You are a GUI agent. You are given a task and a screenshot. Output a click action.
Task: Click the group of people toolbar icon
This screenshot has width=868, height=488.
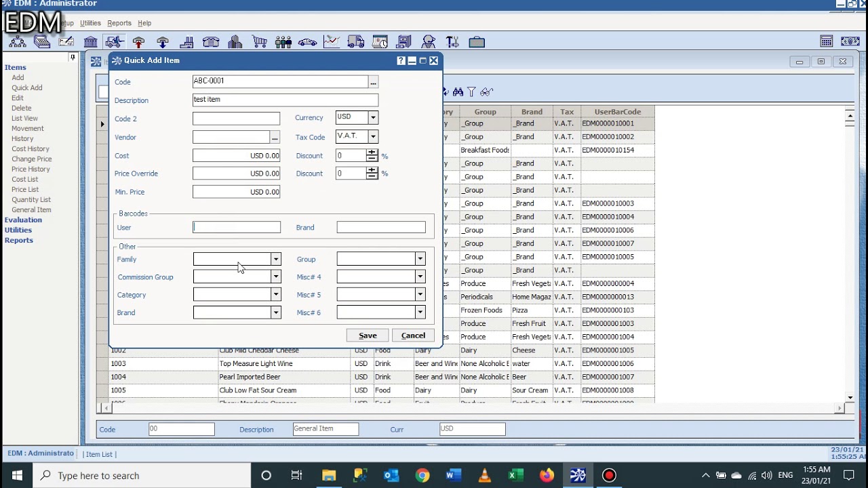pos(283,42)
